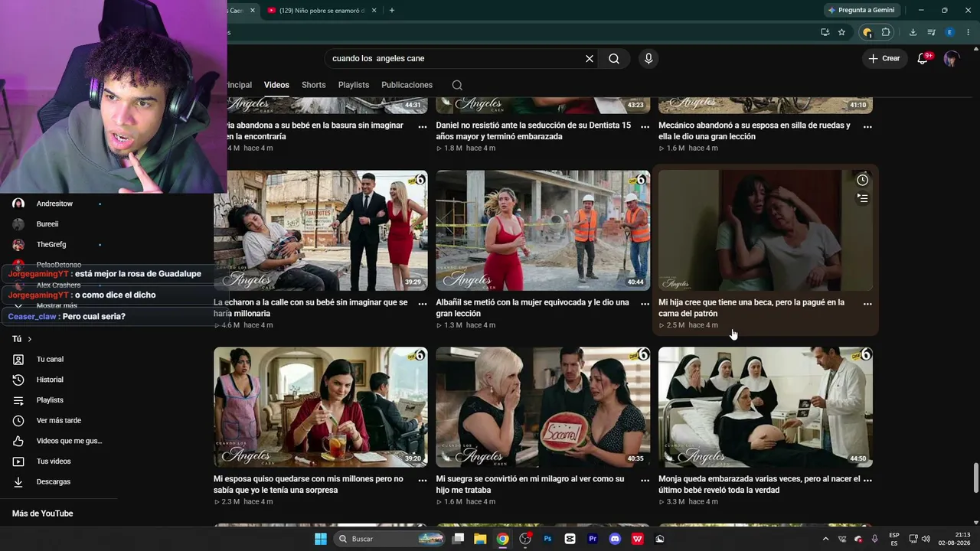The width and height of the screenshot is (980, 551).
Task: Bookmark this page with the star
Action: 841,32
